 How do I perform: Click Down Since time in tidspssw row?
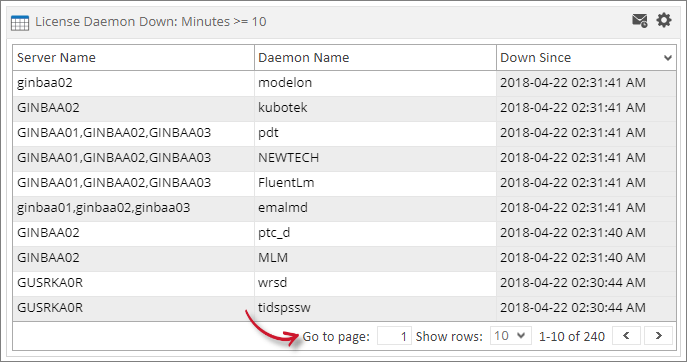pos(586,308)
